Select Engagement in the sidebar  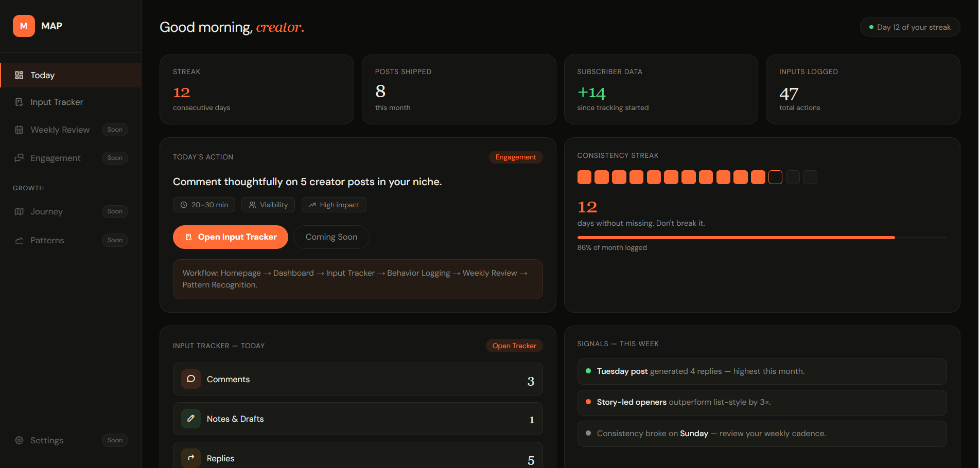[71, 158]
